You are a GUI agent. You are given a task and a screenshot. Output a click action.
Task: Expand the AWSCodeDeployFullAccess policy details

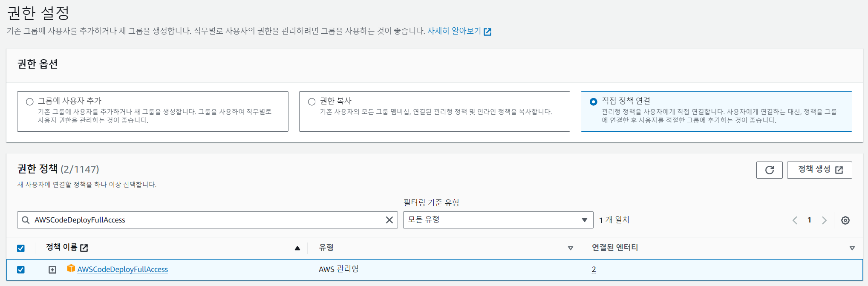[x=52, y=270]
